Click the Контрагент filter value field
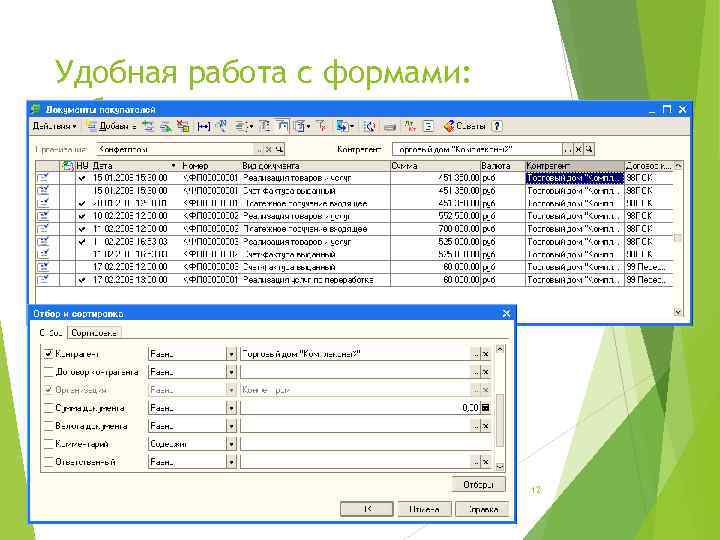Image resolution: width=720 pixels, height=540 pixels. pyautogui.click(x=355, y=354)
